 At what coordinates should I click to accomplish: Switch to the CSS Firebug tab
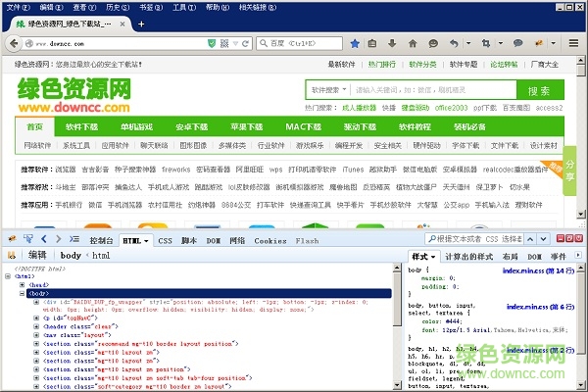point(165,241)
